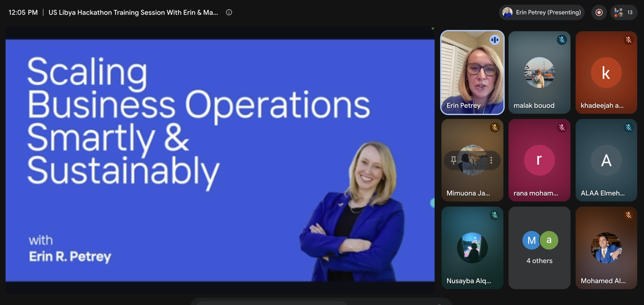
Task: Click Mohamed's round profile photo
Action: click(606, 248)
